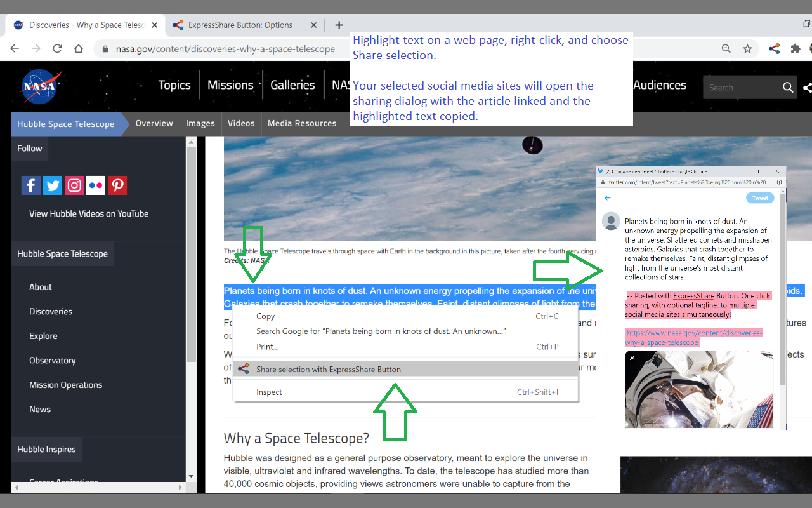The image size is (812, 508).
Task: Open View Hubble Videos on YouTube
Action: coord(89,215)
